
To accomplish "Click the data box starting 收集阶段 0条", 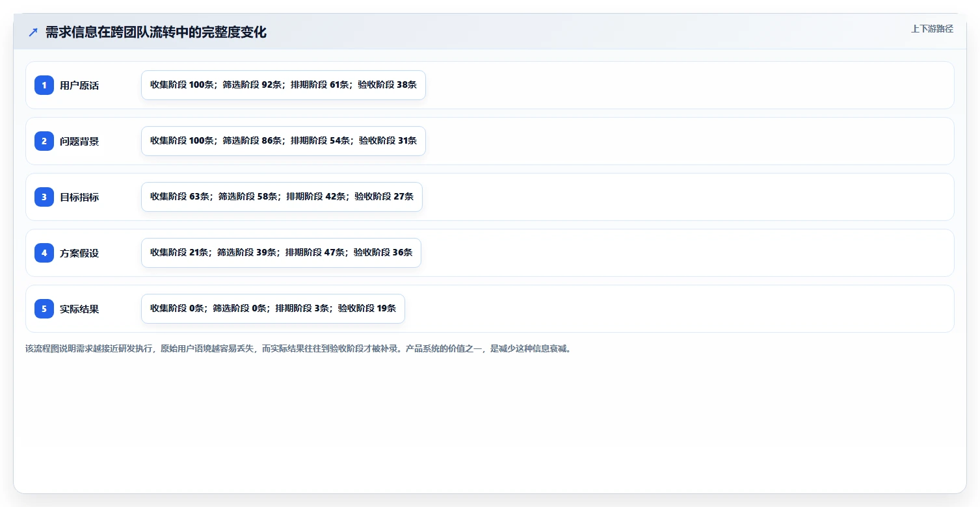I will coord(273,309).
